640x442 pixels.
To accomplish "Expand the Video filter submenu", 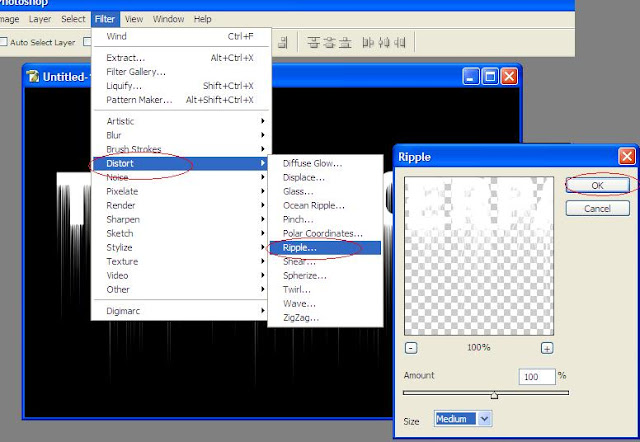I will (x=180, y=275).
